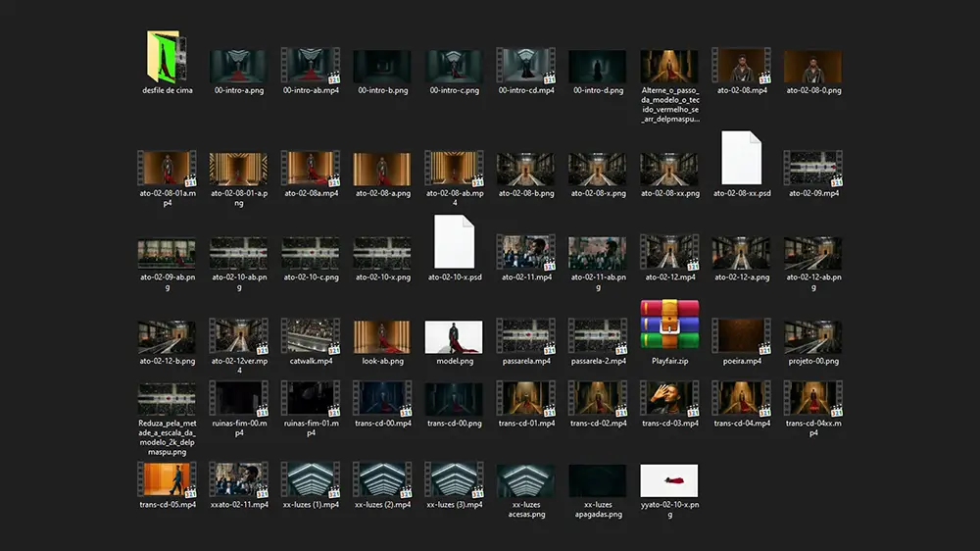Select the xx-luzes acesas.png thumbnail
The height and width of the screenshot is (551, 980).
(525, 480)
